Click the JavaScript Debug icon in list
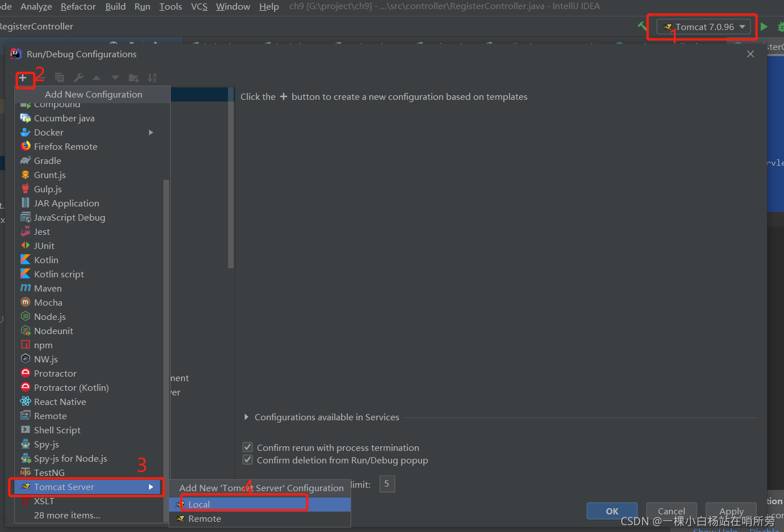This screenshot has width=784, height=532. click(26, 217)
